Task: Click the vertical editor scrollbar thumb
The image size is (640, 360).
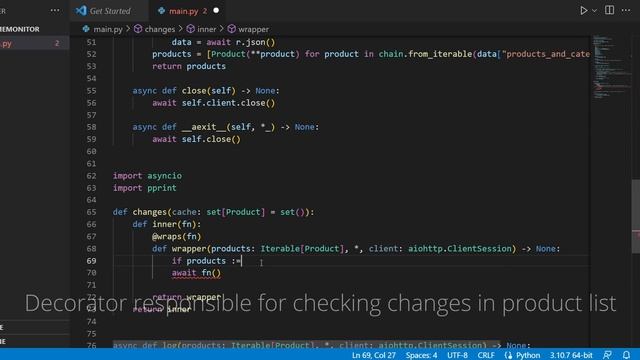Action: (636, 216)
